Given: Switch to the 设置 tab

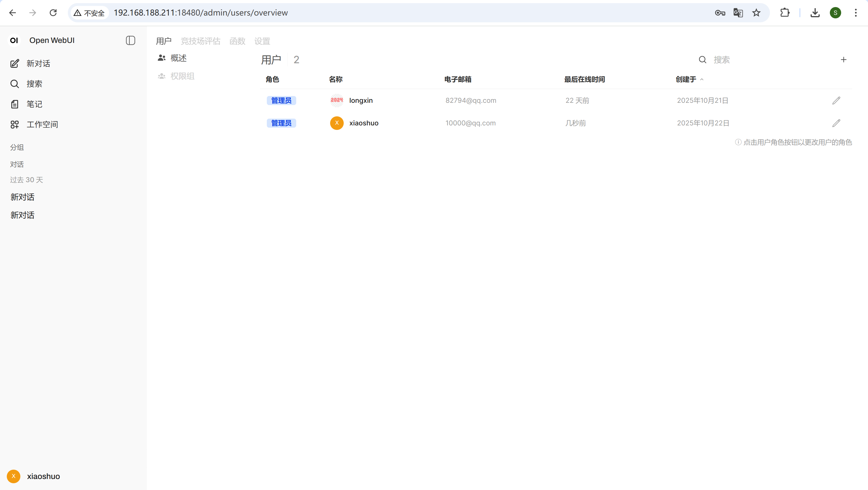Looking at the screenshot, I should (x=262, y=41).
